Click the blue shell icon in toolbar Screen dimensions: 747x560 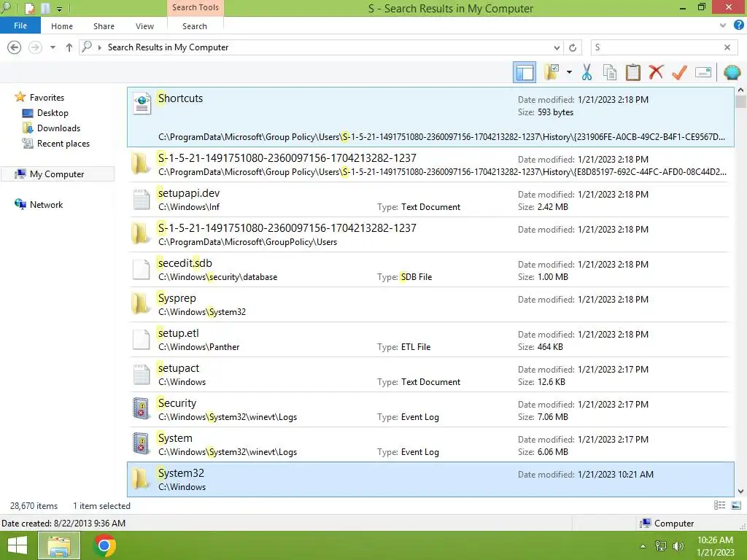[732, 72]
